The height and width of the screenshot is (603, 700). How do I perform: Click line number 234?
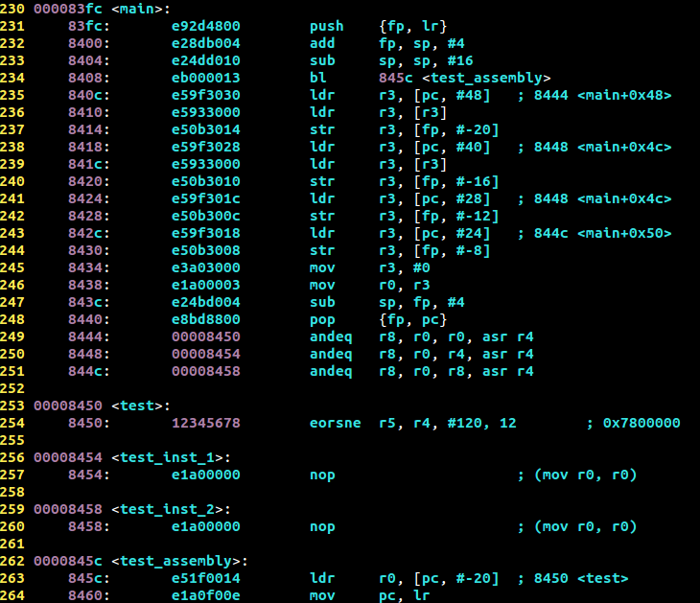click(12, 78)
